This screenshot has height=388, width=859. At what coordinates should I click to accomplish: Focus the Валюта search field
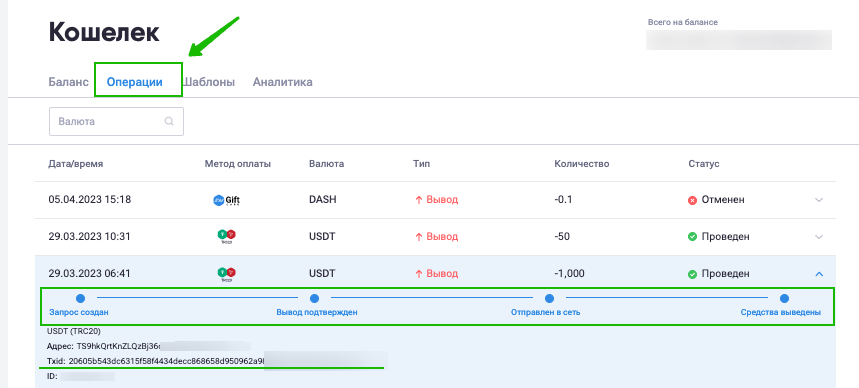pos(117,122)
